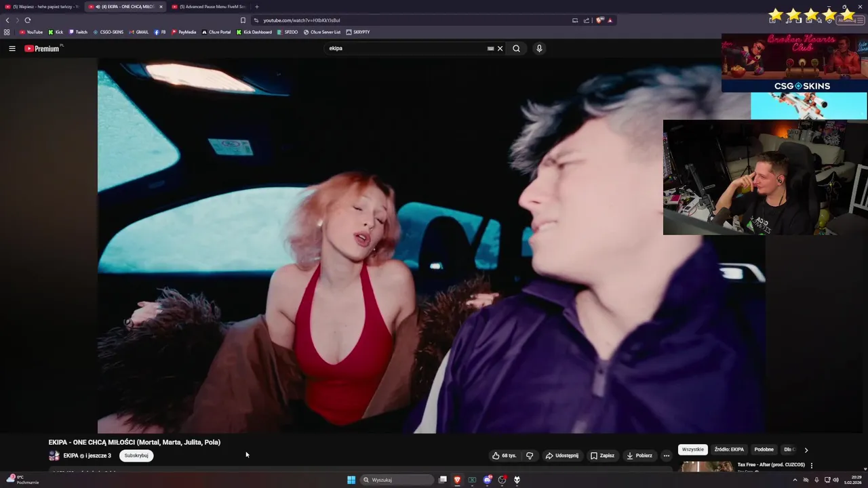Open the Cfx.re Portal bookmark
This screenshot has width=868, height=488.
click(216, 32)
